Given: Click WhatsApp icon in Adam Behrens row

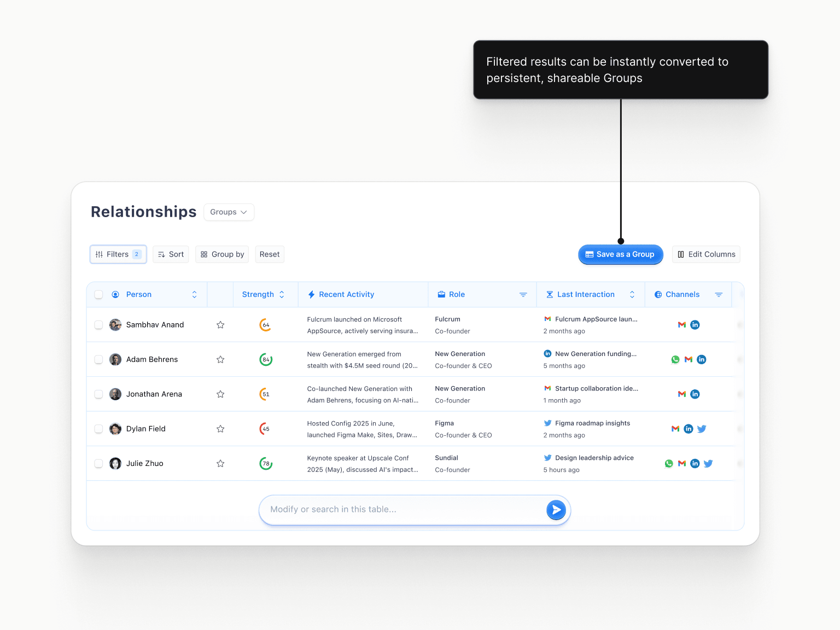Looking at the screenshot, I should 675,360.
